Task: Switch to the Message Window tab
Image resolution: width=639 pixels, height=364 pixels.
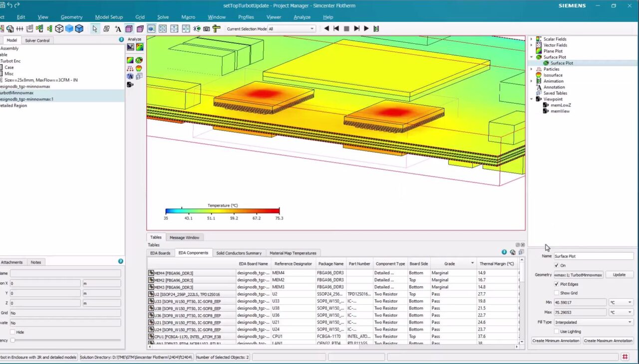Action: pos(184,237)
